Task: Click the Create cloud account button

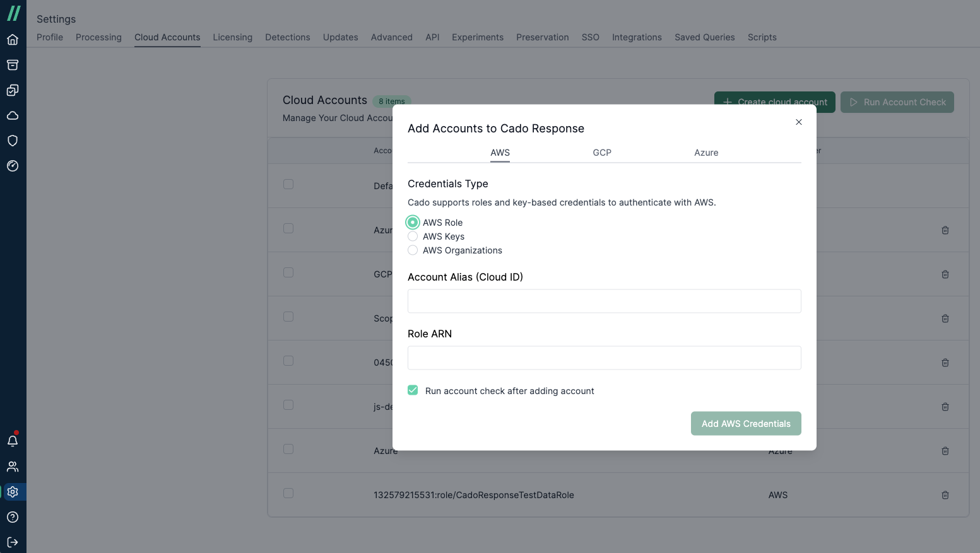Action: [x=775, y=102]
